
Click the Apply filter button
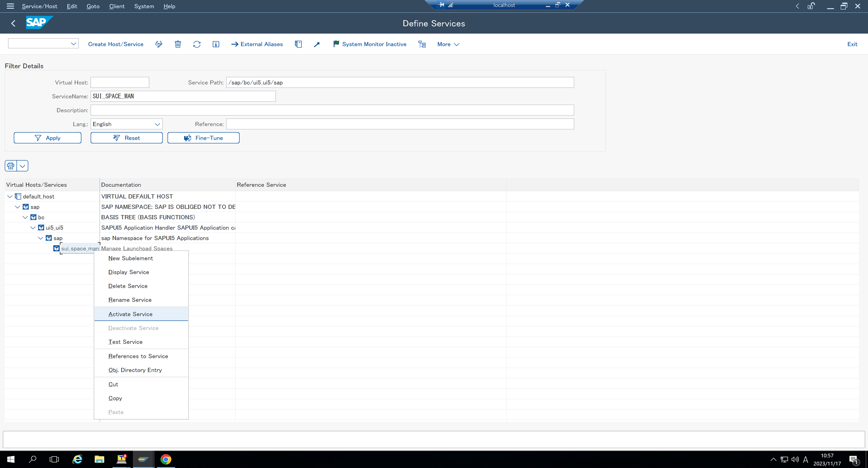48,138
